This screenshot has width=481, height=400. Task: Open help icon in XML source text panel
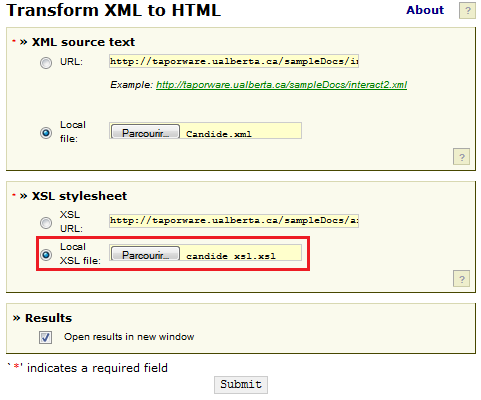coord(461,157)
